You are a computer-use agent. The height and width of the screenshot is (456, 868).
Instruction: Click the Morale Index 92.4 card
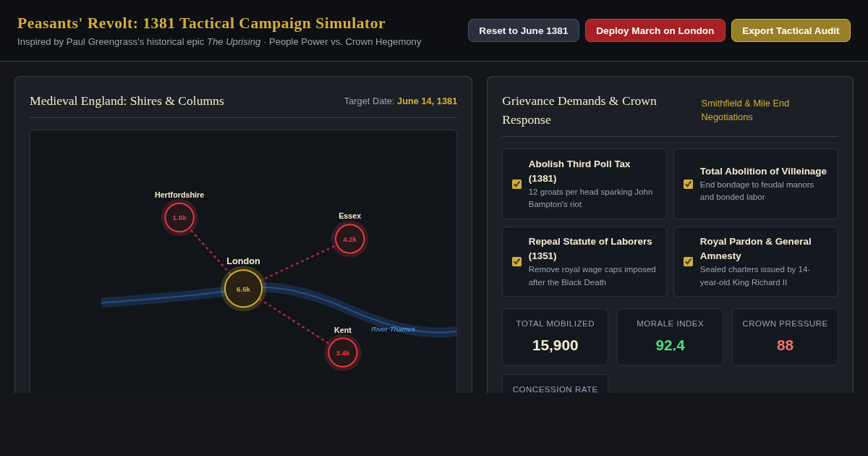point(670,337)
